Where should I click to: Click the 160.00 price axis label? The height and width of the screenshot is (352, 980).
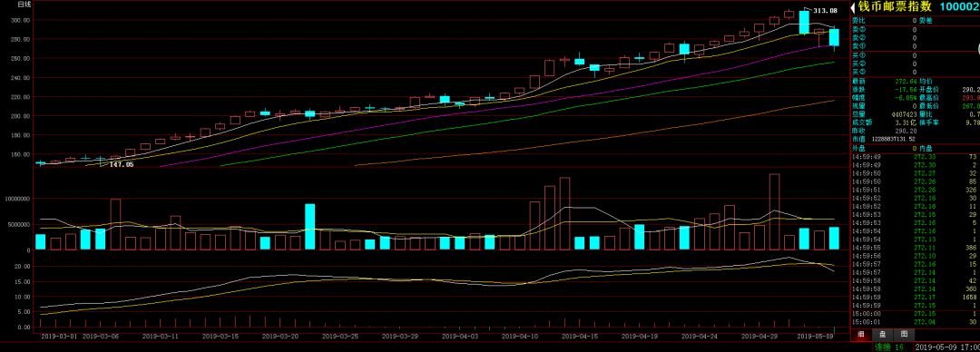coord(21,154)
